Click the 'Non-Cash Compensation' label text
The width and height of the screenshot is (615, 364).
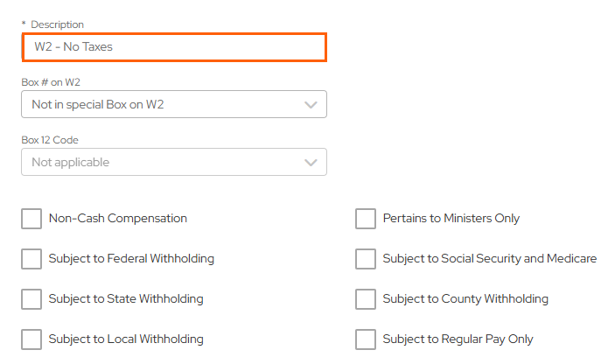(x=118, y=219)
